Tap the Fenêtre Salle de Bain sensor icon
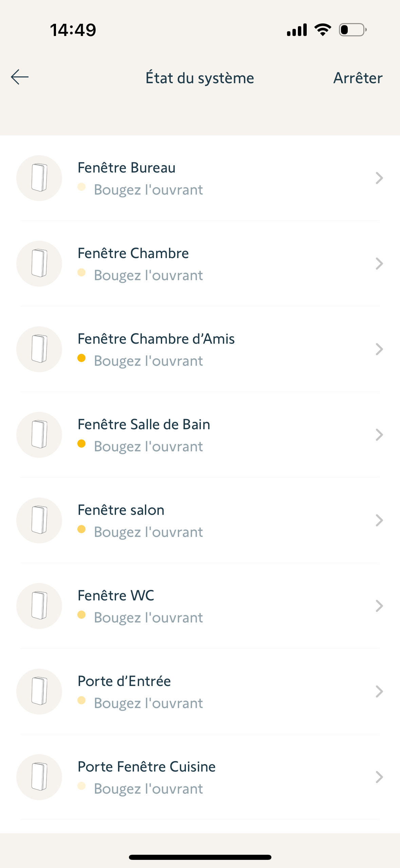 tap(39, 435)
